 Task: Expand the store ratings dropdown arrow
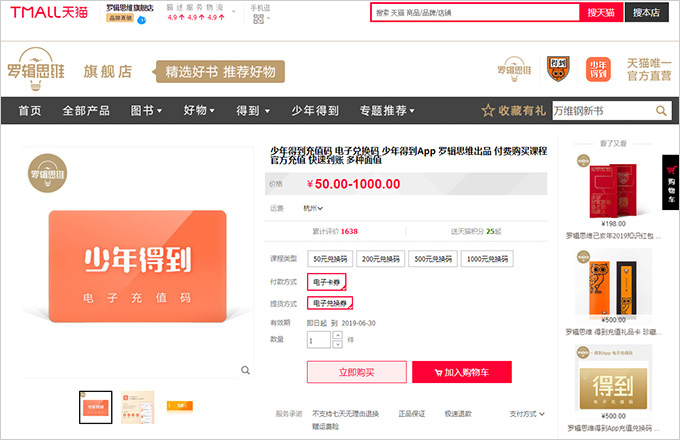(x=234, y=11)
